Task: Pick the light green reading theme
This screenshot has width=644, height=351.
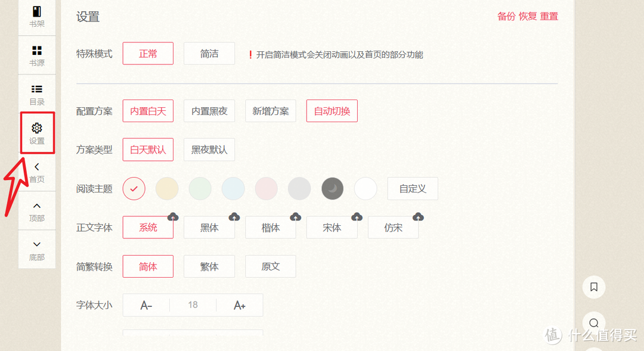Action: click(x=200, y=188)
